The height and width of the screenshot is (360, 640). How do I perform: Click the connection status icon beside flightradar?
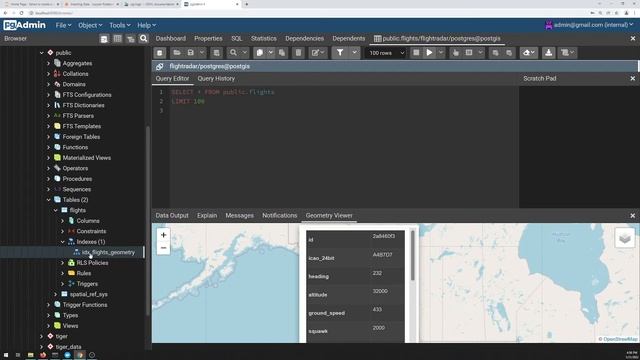point(160,67)
